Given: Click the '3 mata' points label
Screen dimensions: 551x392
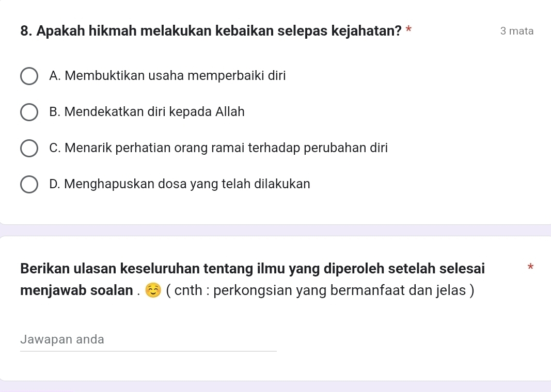Looking at the screenshot, I should coord(516,31).
